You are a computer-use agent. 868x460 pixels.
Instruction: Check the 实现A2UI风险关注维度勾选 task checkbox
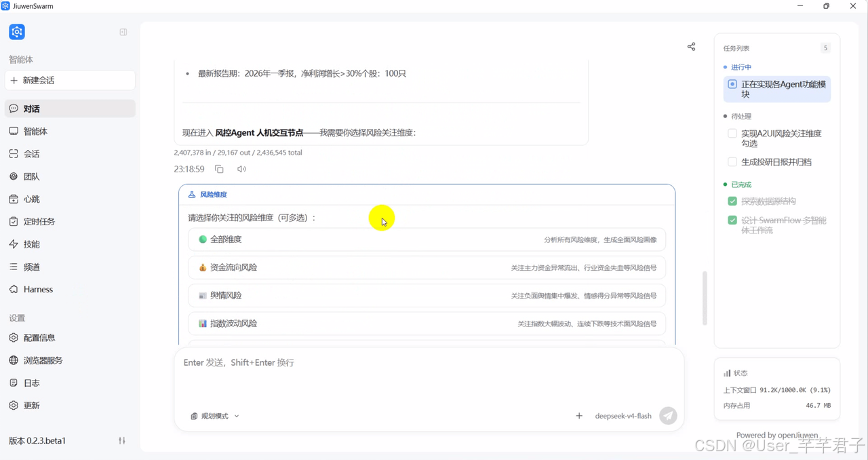pyautogui.click(x=732, y=134)
